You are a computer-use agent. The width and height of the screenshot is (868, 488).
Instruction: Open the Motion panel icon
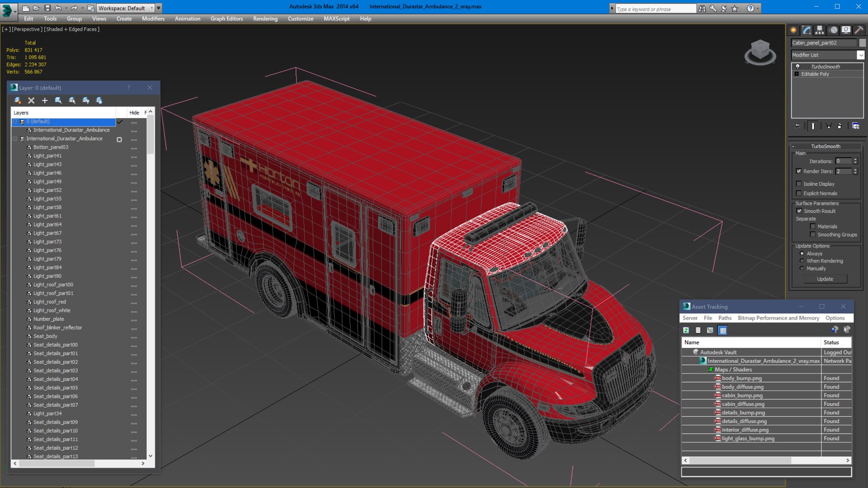tap(834, 30)
